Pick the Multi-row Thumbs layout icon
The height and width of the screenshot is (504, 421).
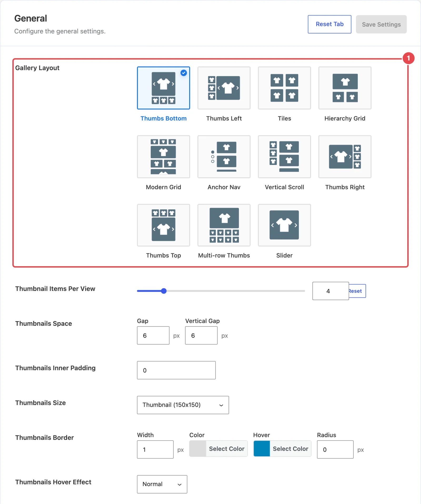pyautogui.click(x=224, y=225)
